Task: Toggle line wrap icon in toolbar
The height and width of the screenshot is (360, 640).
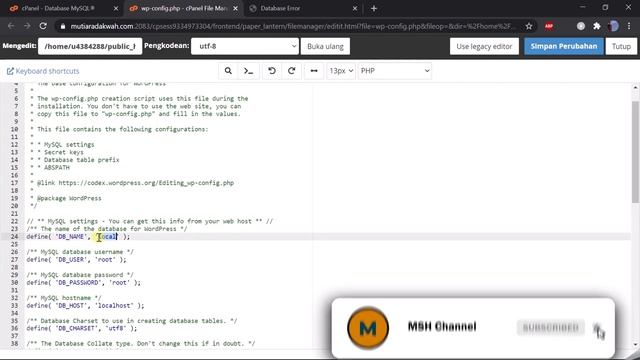Action: [314, 71]
